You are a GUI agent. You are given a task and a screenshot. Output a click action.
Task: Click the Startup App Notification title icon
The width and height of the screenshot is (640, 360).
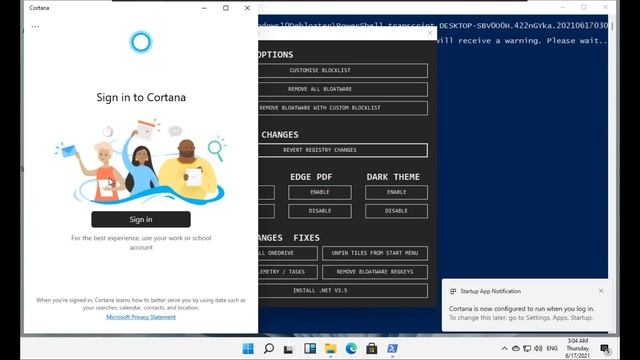(453, 291)
